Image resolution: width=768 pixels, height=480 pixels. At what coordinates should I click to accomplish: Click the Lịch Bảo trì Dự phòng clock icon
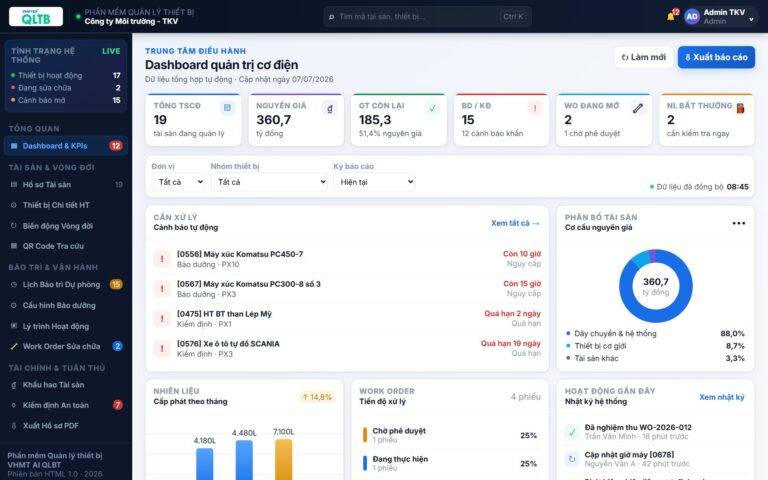point(14,285)
